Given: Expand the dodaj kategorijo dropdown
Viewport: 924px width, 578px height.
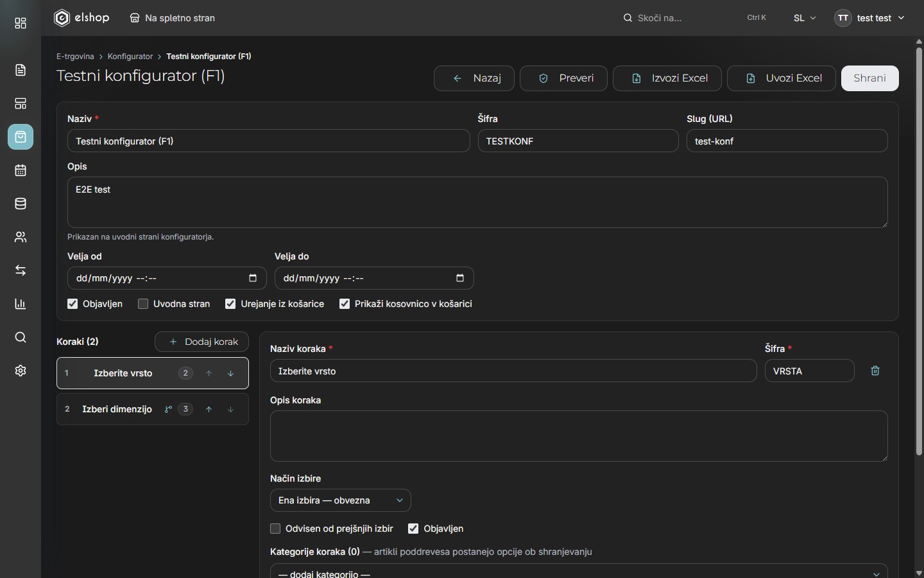Looking at the screenshot, I should [x=579, y=571].
